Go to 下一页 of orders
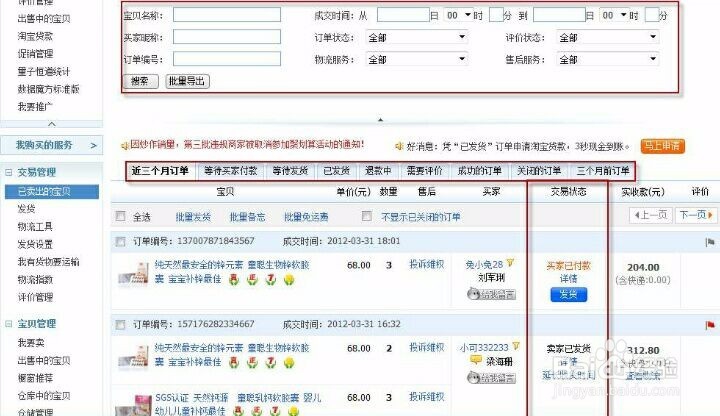720x416 pixels. [696, 215]
